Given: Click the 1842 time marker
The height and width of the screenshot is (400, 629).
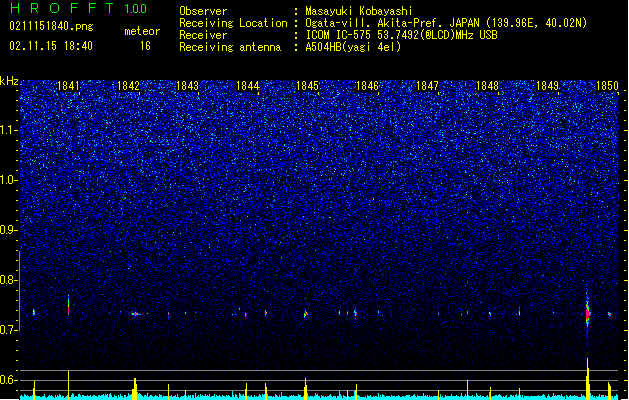Looking at the screenshot, I should click(x=128, y=86).
